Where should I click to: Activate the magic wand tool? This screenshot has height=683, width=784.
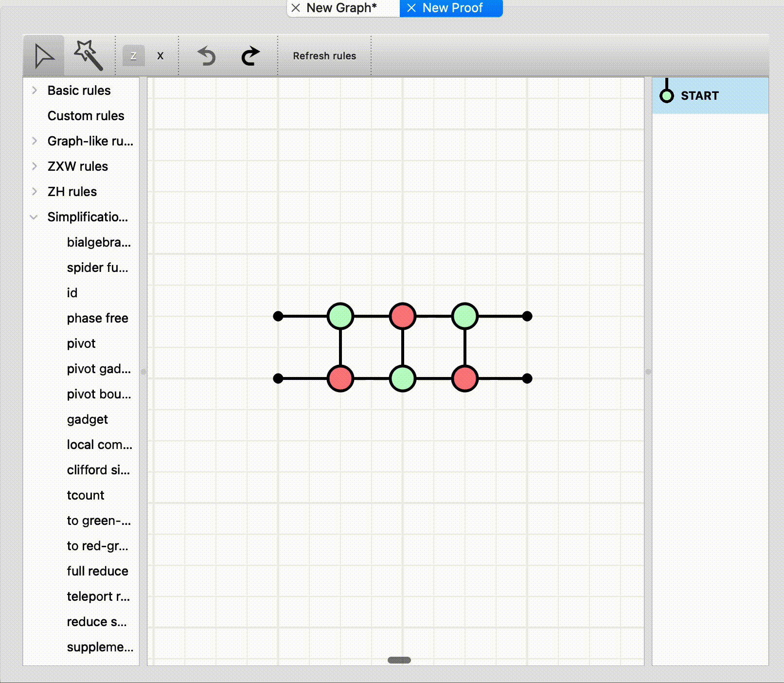[88, 55]
